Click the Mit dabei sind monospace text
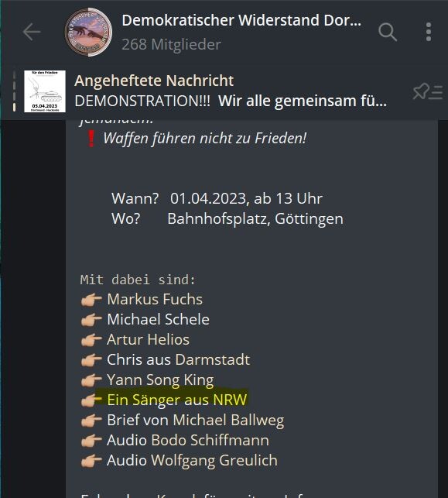 coord(138,280)
